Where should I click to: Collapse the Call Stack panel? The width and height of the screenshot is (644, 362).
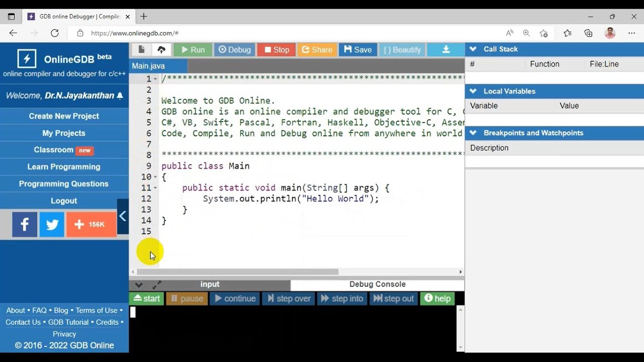point(473,49)
